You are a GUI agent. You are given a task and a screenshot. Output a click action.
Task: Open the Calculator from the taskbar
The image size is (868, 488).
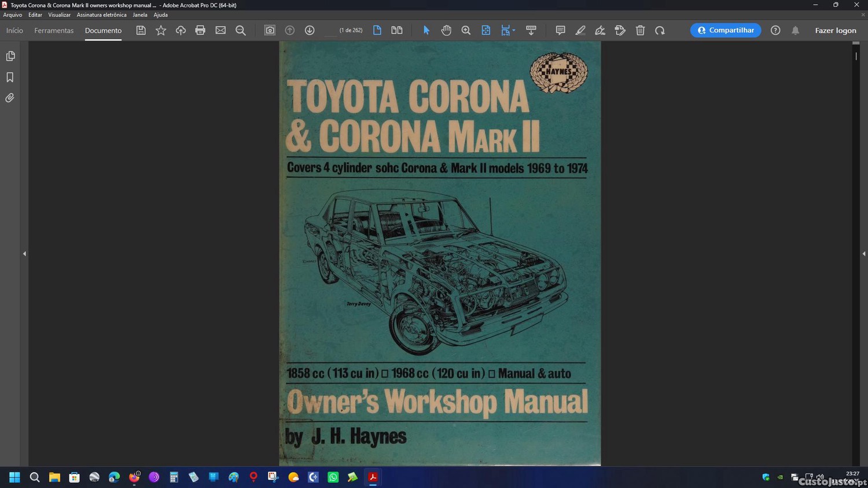(174, 477)
